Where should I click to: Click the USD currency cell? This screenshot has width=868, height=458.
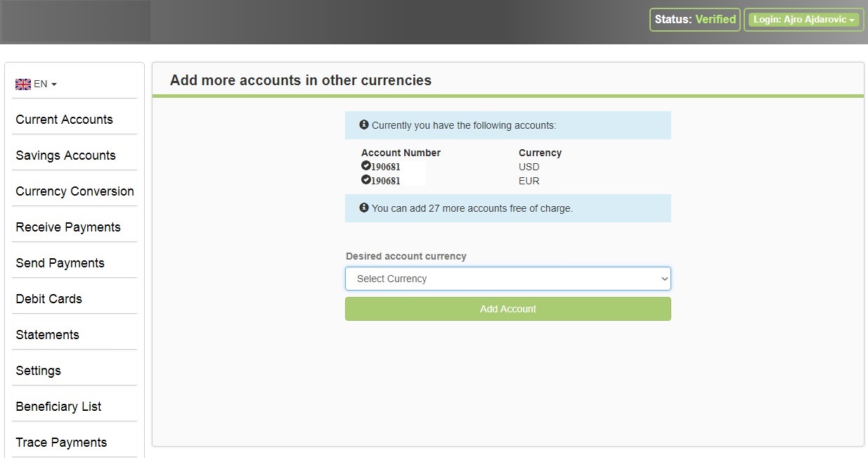[x=529, y=167]
